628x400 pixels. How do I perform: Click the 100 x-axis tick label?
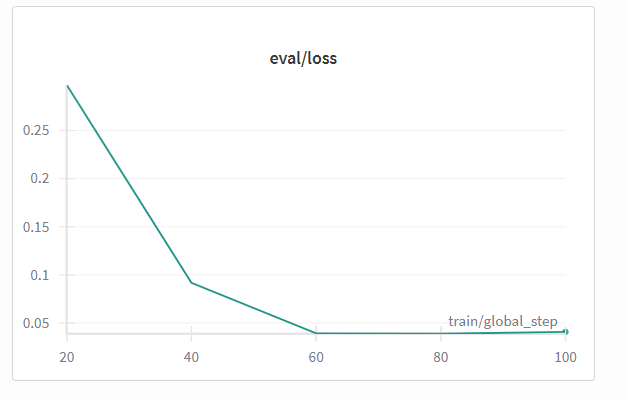[x=565, y=357]
